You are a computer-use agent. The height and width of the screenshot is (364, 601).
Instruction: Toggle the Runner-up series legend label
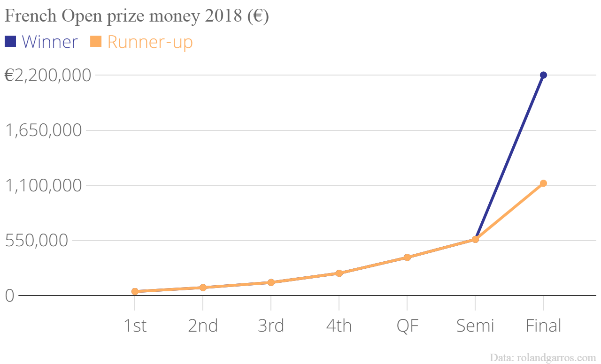click(150, 42)
